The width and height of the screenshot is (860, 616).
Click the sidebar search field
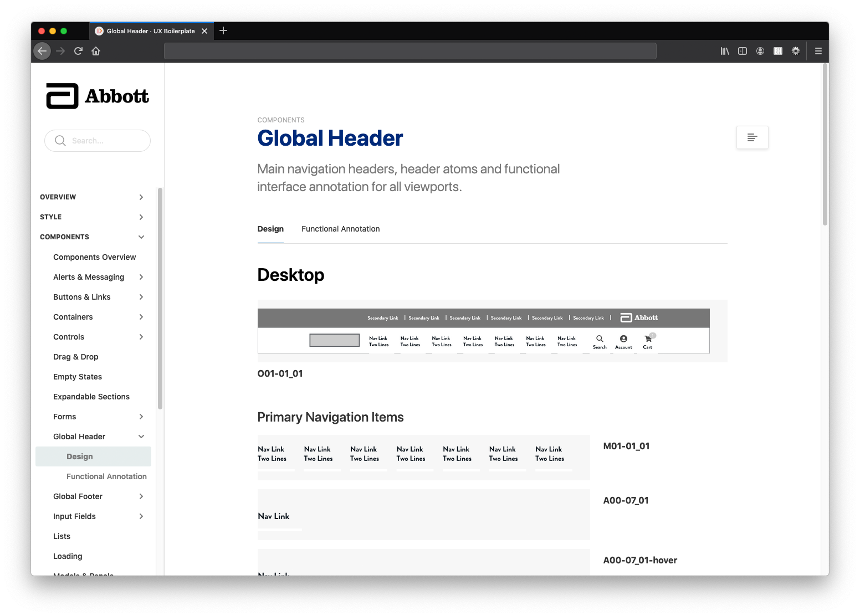98,141
